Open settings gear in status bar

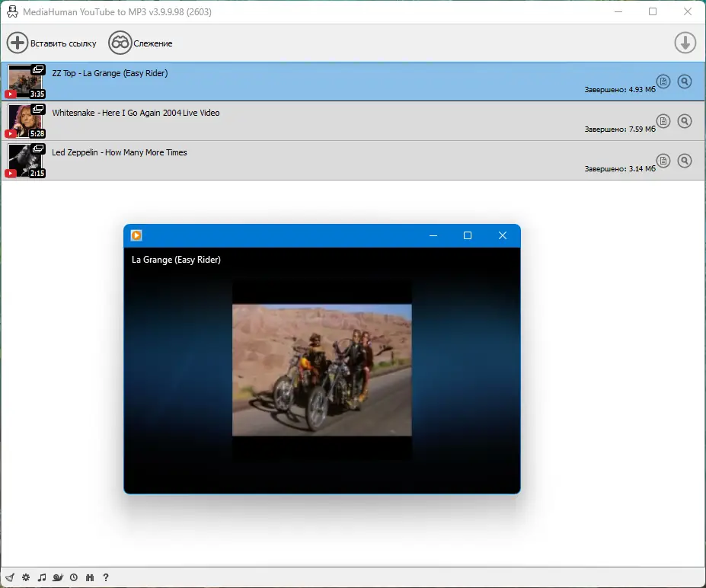[26, 577]
